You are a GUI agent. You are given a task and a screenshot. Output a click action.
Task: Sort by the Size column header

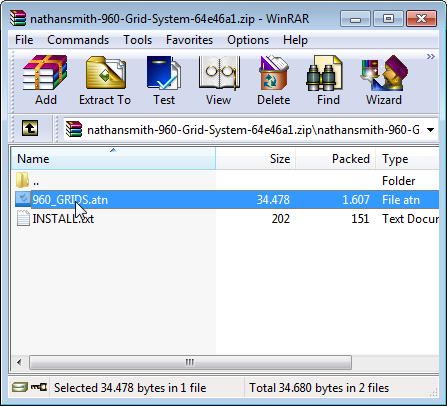point(256,158)
